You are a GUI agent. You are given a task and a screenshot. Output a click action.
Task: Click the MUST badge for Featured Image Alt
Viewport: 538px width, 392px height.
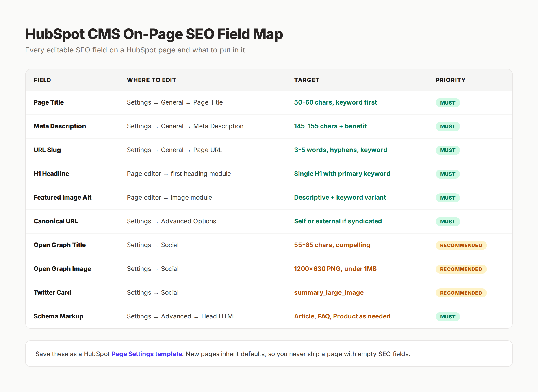(448, 198)
